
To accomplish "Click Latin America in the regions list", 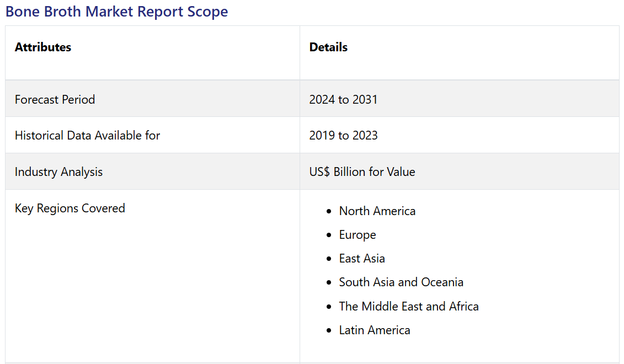I will 375,330.
